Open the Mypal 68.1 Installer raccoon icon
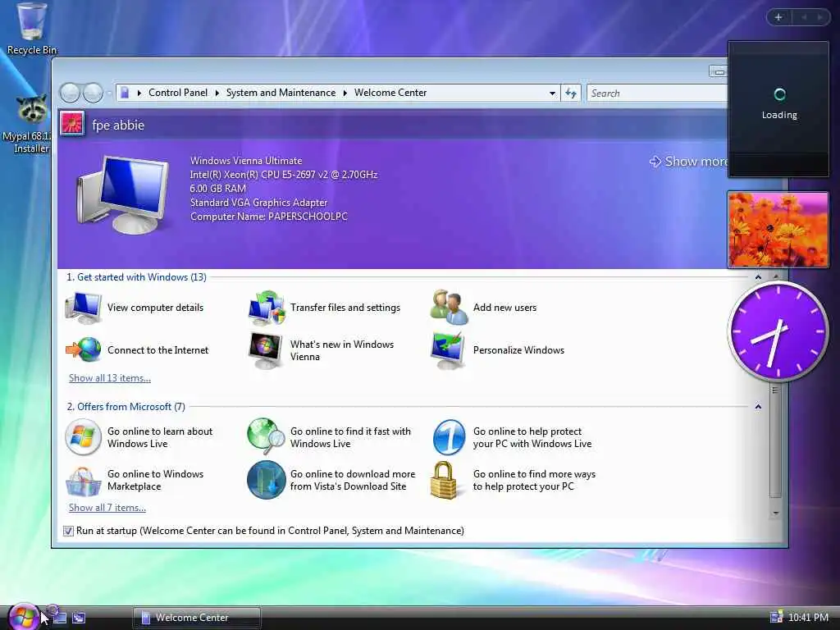 [x=31, y=111]
